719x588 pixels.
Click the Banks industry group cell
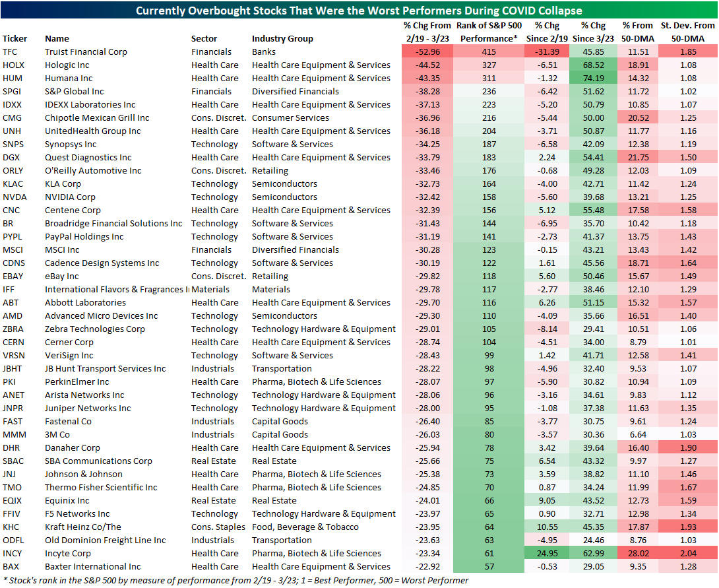(264, 51)
